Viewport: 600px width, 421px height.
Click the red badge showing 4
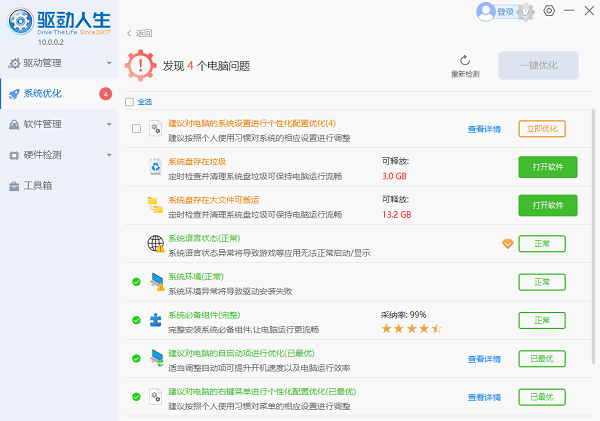(x=106, y=94)
